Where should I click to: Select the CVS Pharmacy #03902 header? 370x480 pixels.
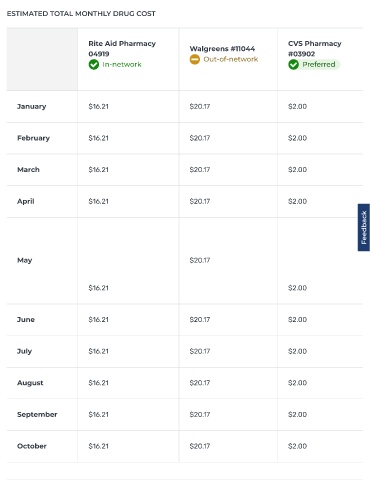(315, 49)
